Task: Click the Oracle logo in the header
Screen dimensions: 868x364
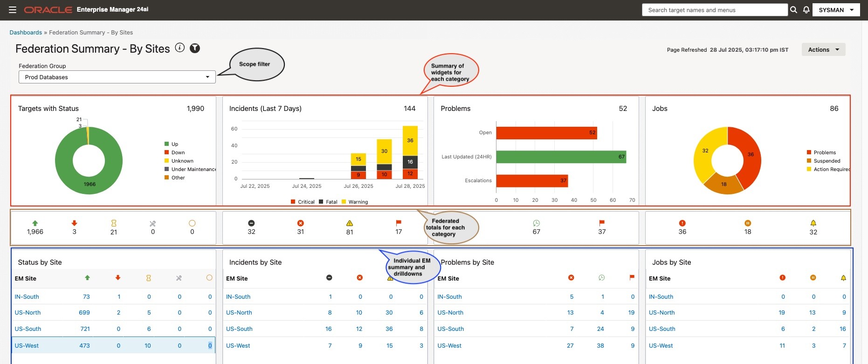Action: tap(48, 10)
